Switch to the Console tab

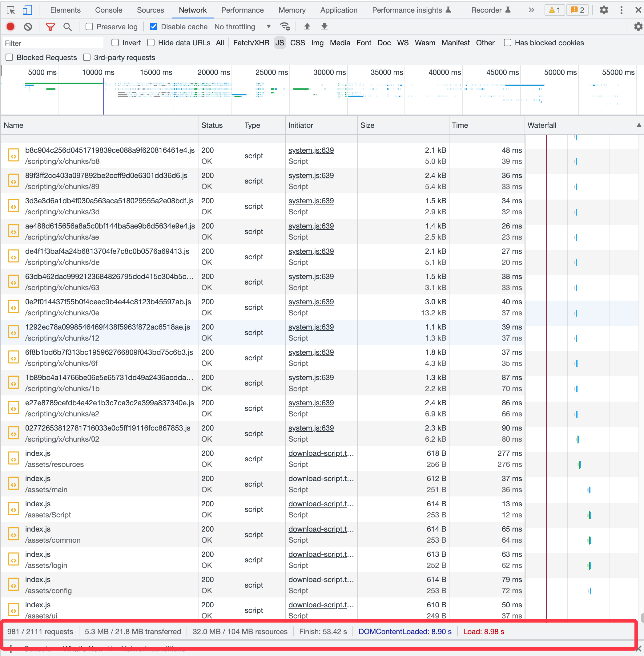click(108, 10)
